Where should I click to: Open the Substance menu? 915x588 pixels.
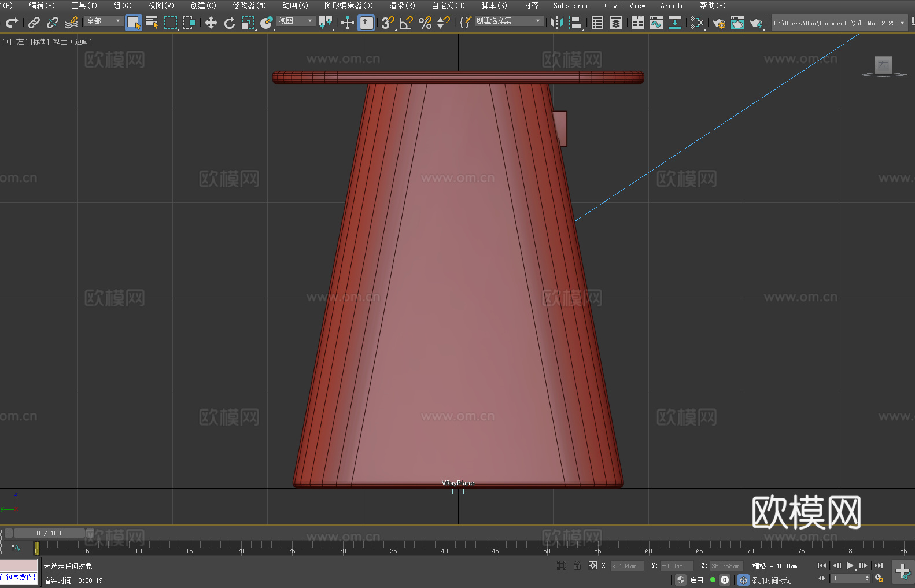[x=571, y=5]
